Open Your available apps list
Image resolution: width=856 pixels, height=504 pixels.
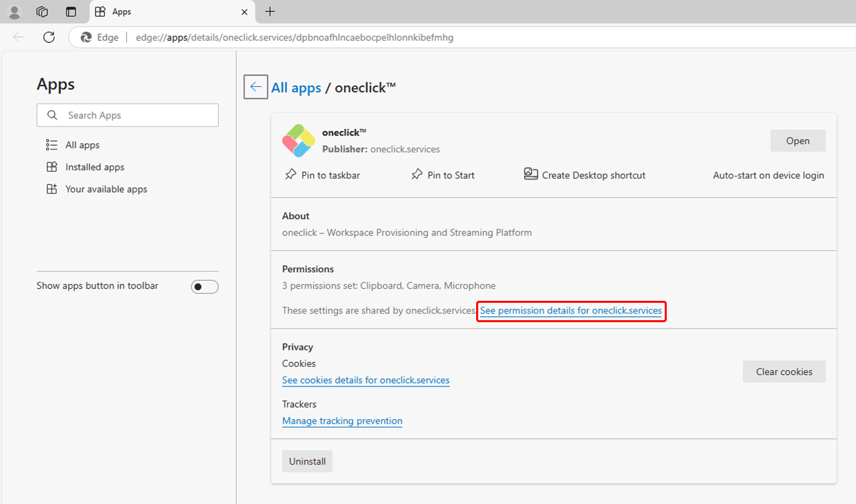pyautogui.click(x=106, y=189)
